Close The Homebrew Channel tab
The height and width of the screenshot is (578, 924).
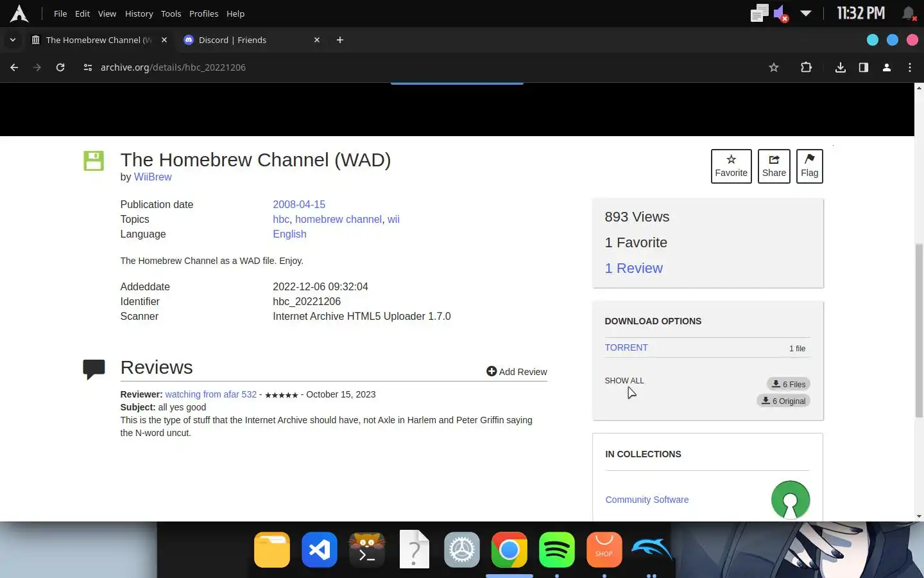[x=164, y=40]
